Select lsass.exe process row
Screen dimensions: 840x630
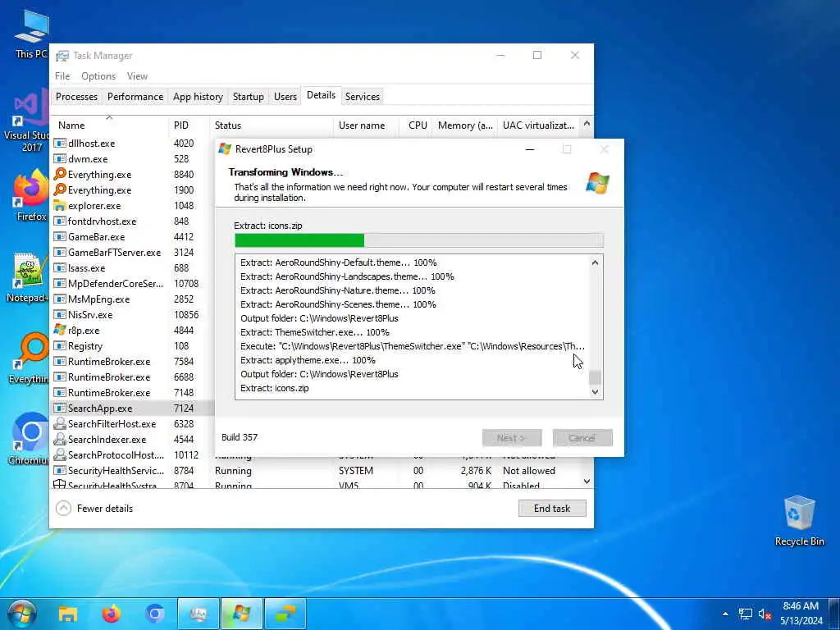(x=132, y=268)
